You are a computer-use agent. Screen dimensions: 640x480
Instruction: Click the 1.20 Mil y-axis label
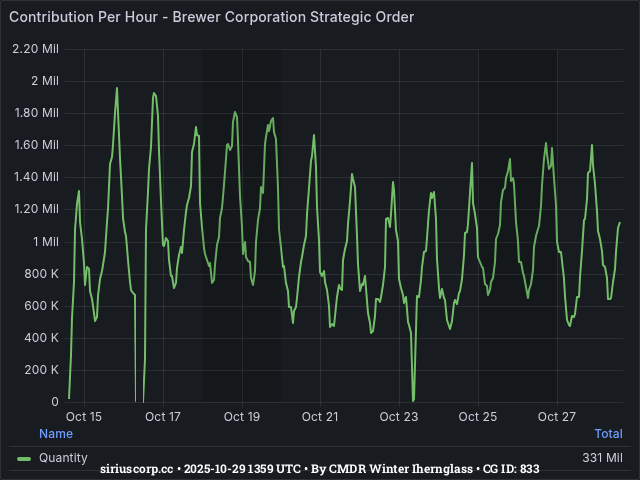pyautogui.click(x=37, y=209)
